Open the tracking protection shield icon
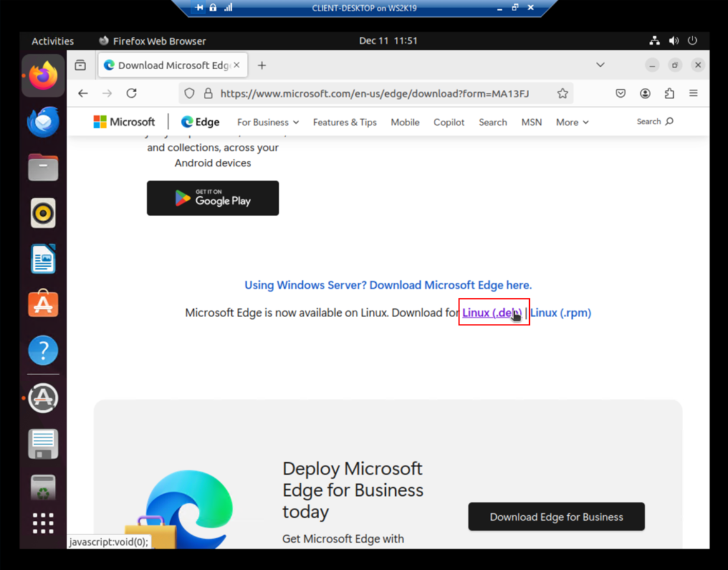The width and height of the screenshot is (728, 570). 189,93
